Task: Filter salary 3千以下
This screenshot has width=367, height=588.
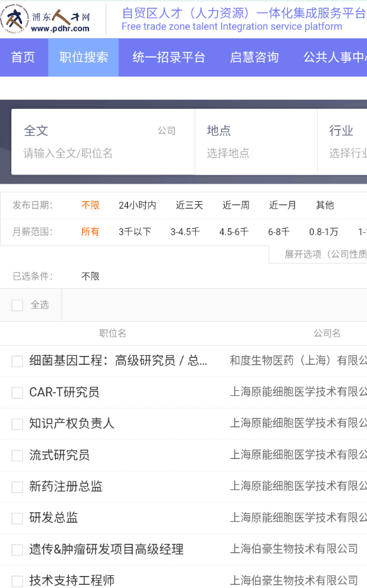Action: (x=135, y=232)
